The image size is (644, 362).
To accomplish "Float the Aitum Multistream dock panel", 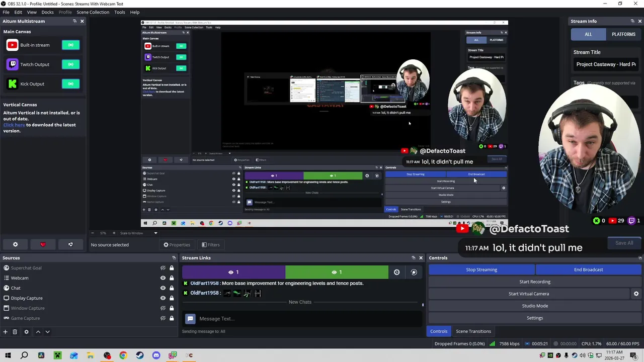I will 74,21.
